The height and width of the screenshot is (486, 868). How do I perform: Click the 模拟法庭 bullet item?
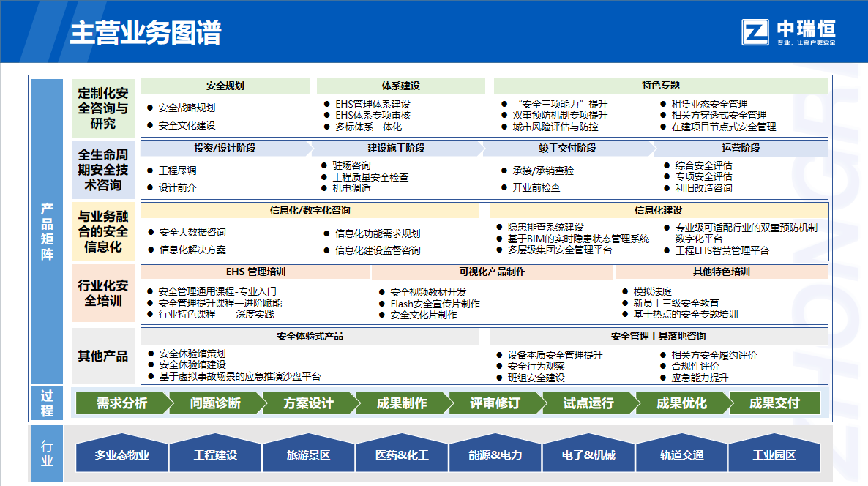[x=652, y=291]
